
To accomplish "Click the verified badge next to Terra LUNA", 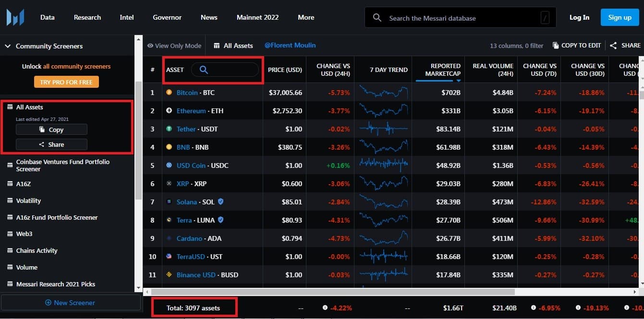I will 220,220.
